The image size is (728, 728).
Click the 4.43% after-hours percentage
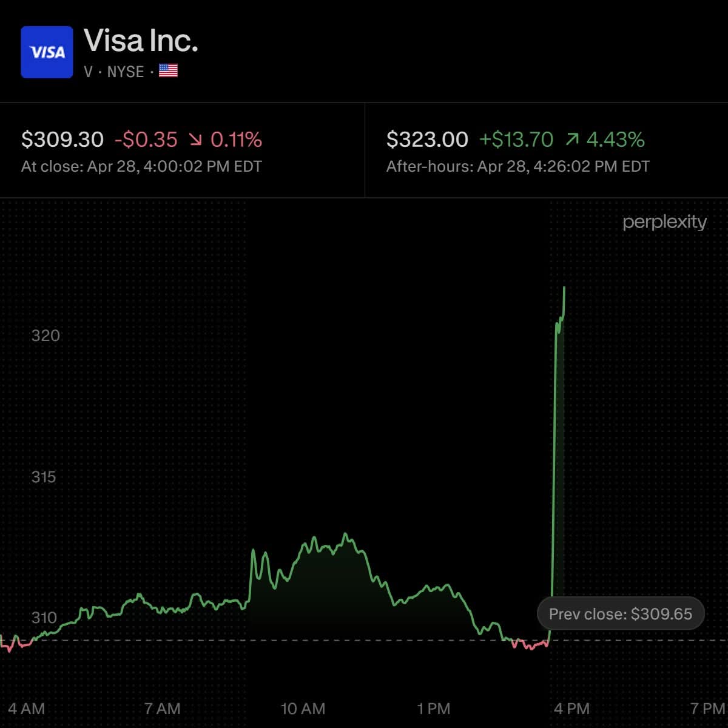point(615,140)
